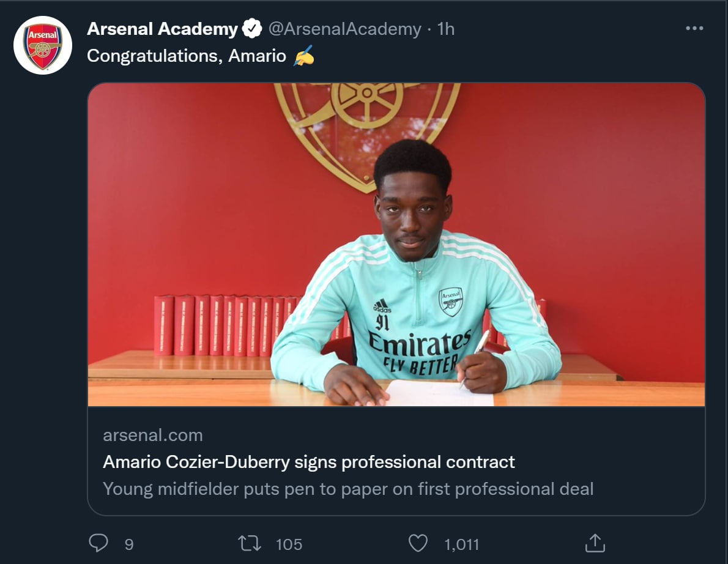The image size is (728, 564).
Task: Like the tweet with the heart icon
Action: [418, 543]
